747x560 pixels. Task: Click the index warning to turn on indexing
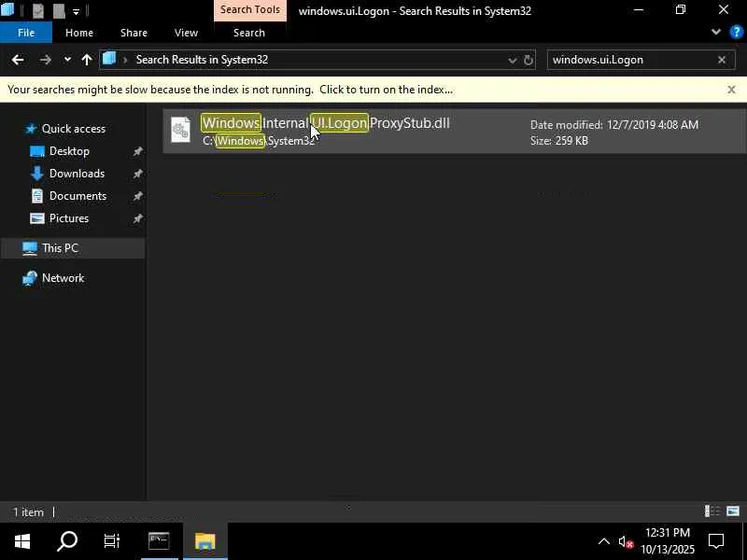pos(230,90)
